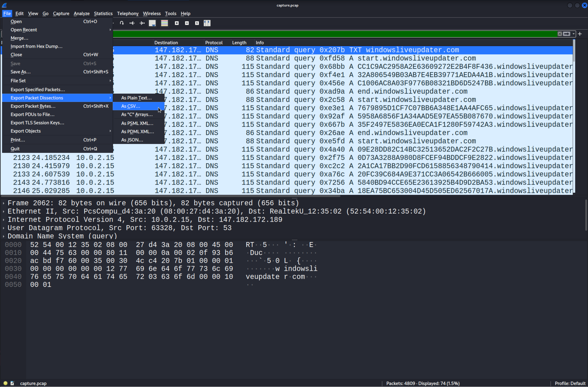
Task: Open capture file properties status icon
Action: click(12, 383)
